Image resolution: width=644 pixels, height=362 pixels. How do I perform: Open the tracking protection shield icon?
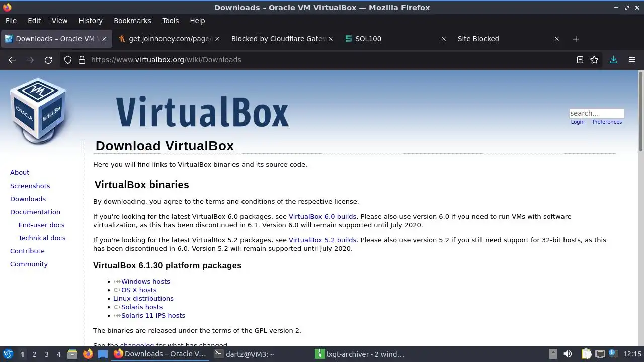[x=68, y=60]
